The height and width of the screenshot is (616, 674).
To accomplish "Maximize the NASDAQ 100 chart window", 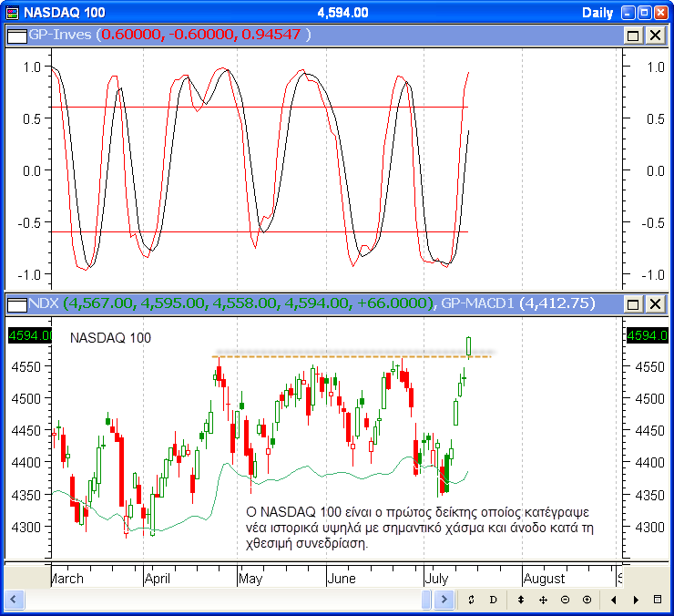I will click(644, 13).
